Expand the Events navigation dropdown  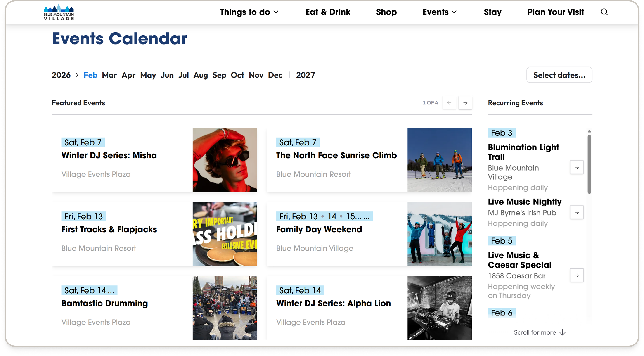click(x=440, y=12)
